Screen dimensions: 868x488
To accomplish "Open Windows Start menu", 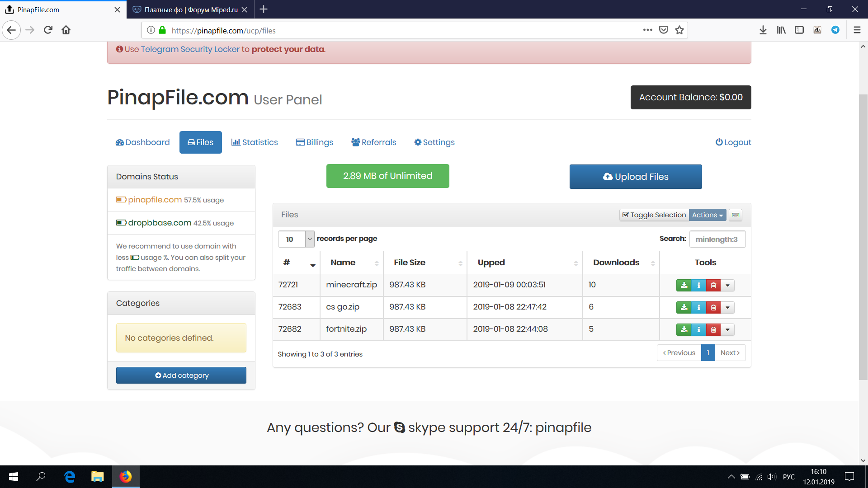I will [x=14, y=477].
